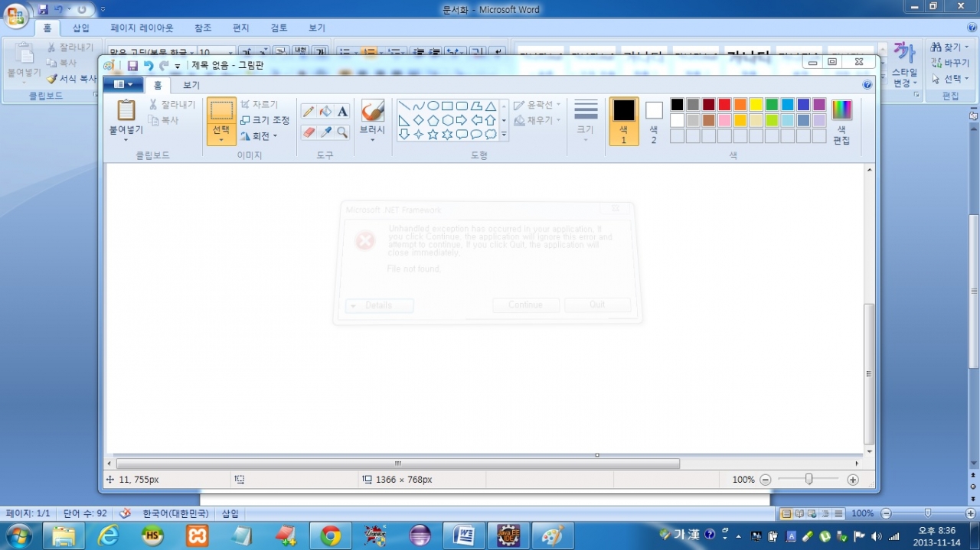
Task: Open Word's Review (검토) tab
Action: [279, 28]
